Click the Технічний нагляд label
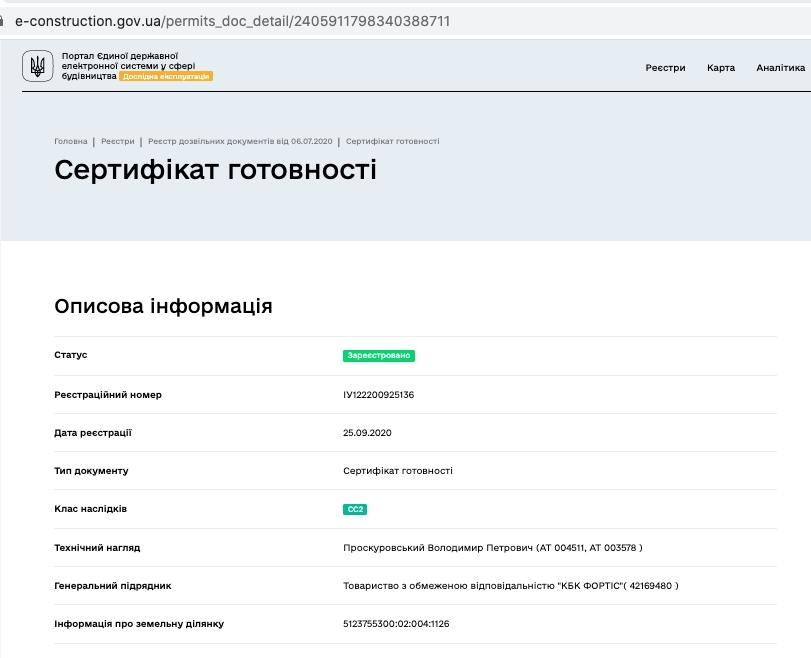The image size is (811, 658). 97,548
